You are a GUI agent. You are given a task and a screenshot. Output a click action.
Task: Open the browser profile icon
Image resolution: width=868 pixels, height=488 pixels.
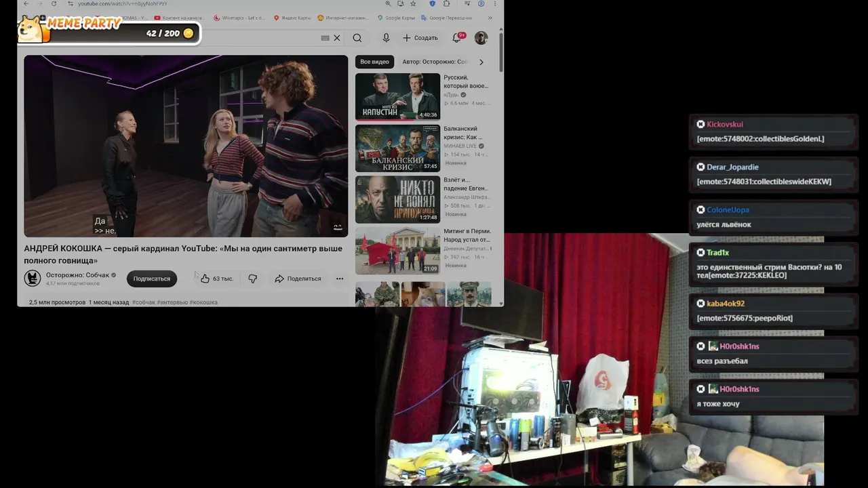click(481, 4)
